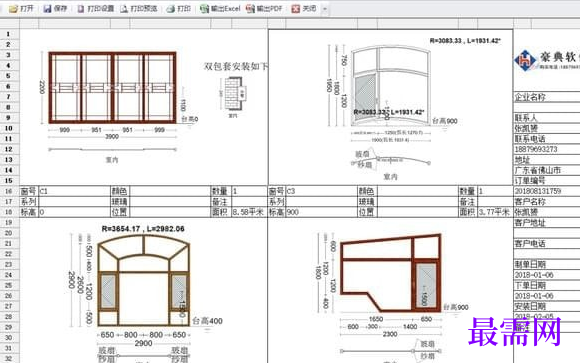Open 打印设置 print setup
Screen dimensions: 580x363
pyautogui.click(x=95, y=9)
